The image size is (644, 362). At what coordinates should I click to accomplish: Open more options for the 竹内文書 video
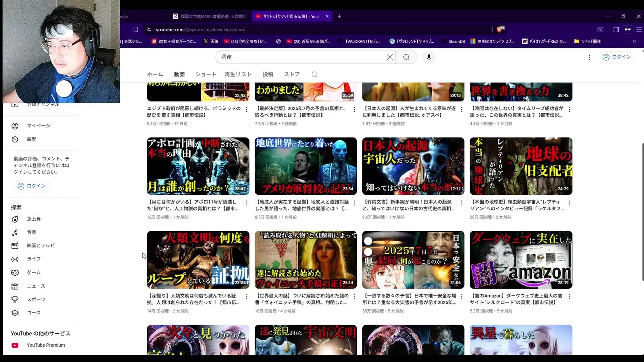(461, 203)
